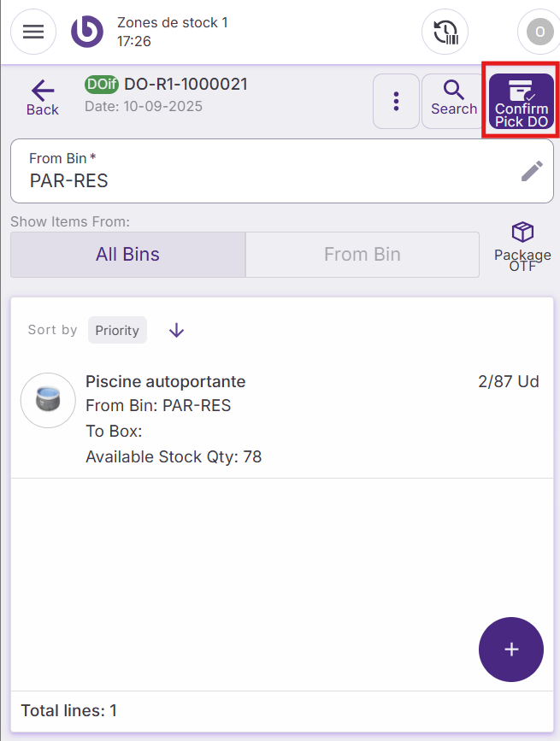Screen dimensions: 560x741
Task: Go back using the Back arrow
Action: [43, 97]
